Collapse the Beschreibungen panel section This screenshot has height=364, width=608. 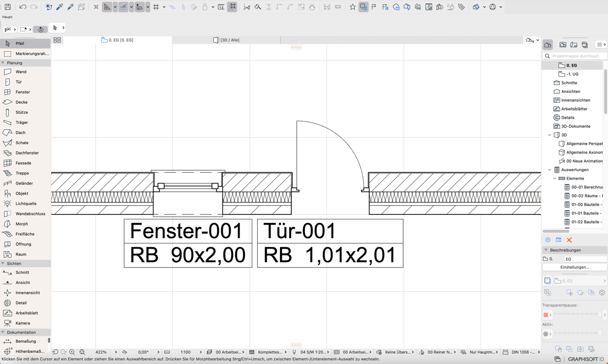[x=546, y=250]
